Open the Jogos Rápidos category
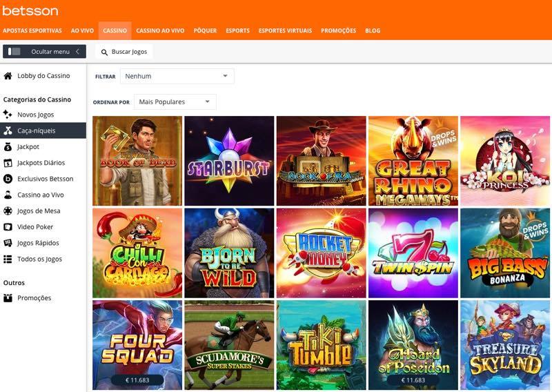552x392 pixels. [x=38, y=243]
